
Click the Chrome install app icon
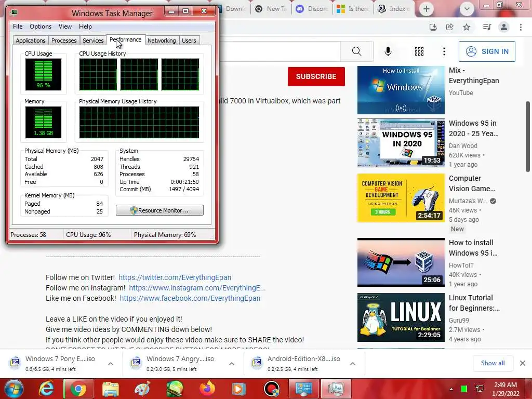[433, 27]
